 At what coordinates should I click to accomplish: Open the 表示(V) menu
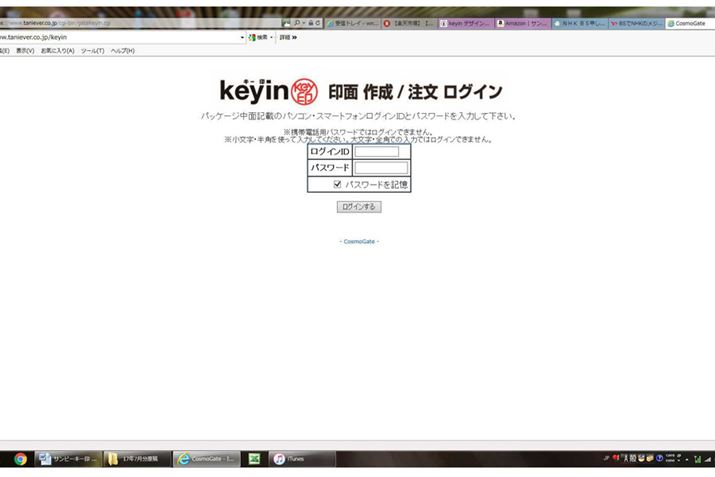25,51
